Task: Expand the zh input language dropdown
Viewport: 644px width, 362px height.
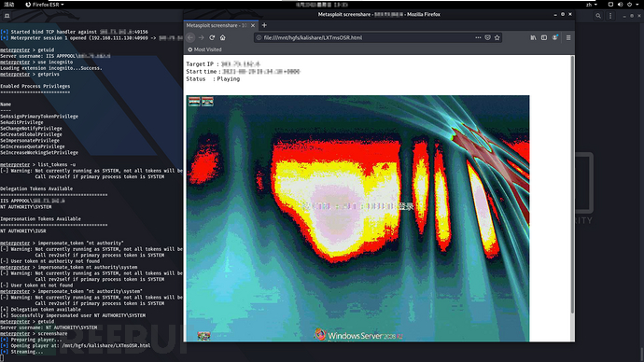Action: pyautogui.click(x=592, y=5)
